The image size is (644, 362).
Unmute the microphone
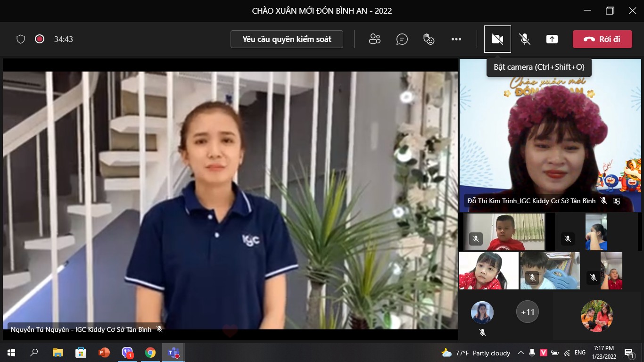[524, 39]
